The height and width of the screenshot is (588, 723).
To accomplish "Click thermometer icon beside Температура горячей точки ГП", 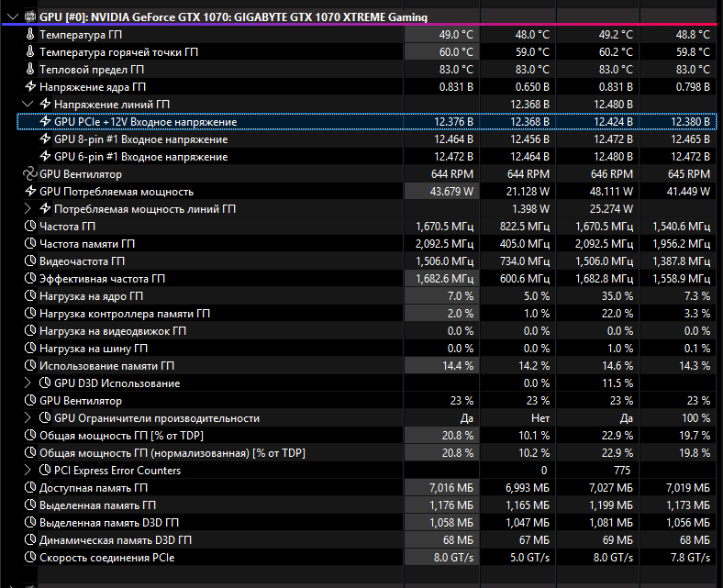I will point(30,51).
